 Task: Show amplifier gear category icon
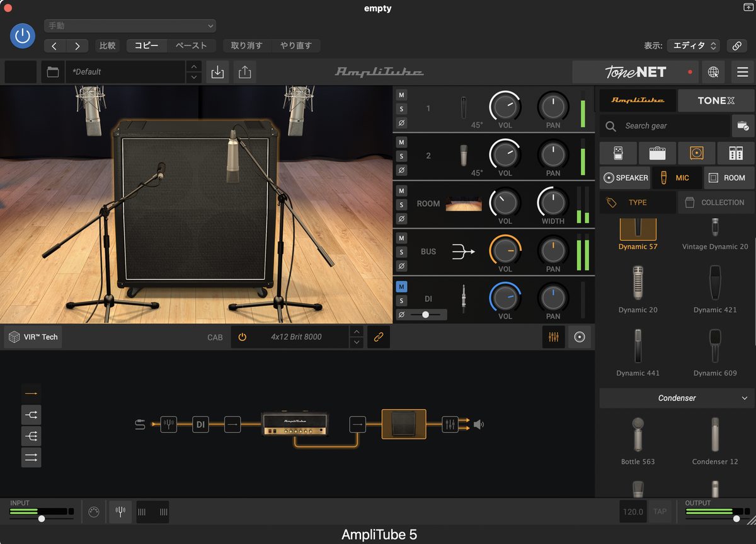[x=657, y=153]
